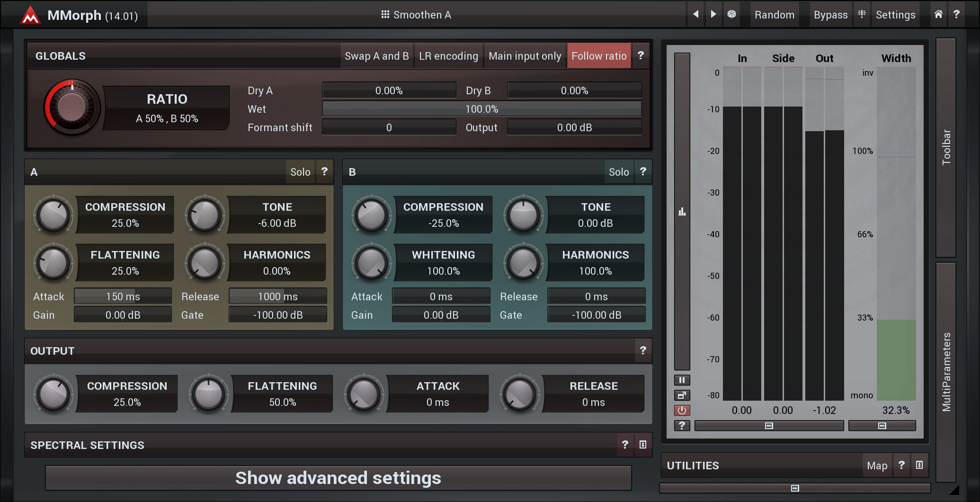Show advanced settings
980x502 pixels.
tap(339, 478)
